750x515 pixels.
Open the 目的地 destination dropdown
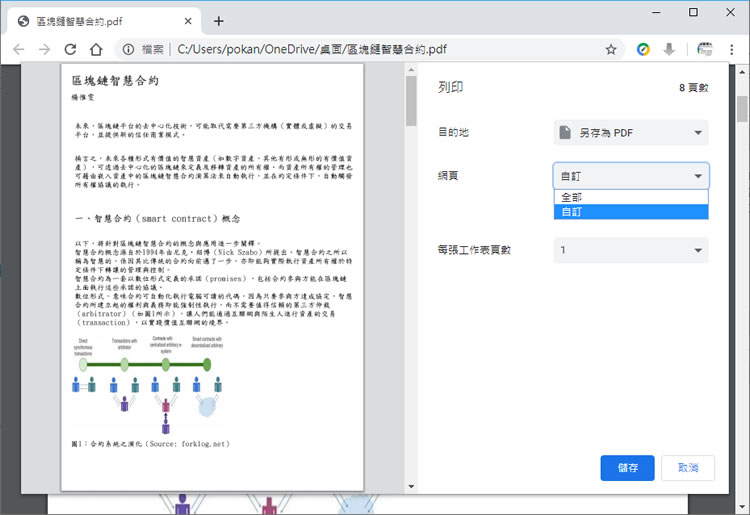(631, 132)
